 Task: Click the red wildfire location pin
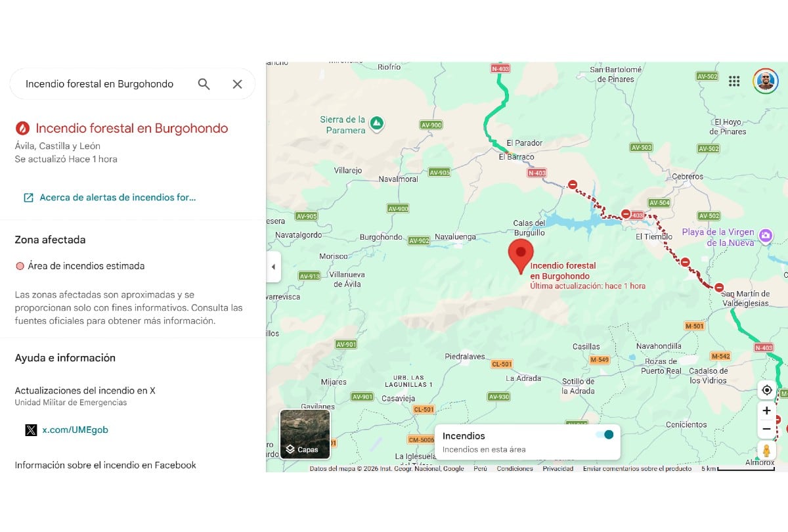coord(521,255)
